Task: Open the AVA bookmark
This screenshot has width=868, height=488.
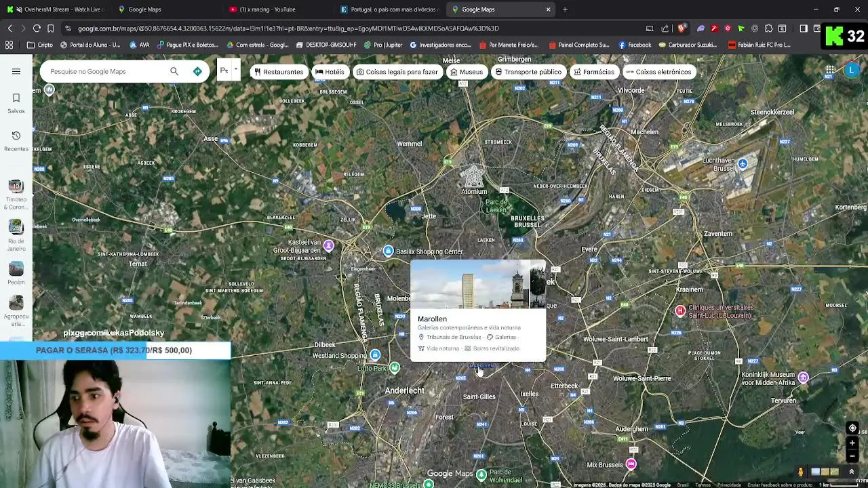Action: click(138, 45)
